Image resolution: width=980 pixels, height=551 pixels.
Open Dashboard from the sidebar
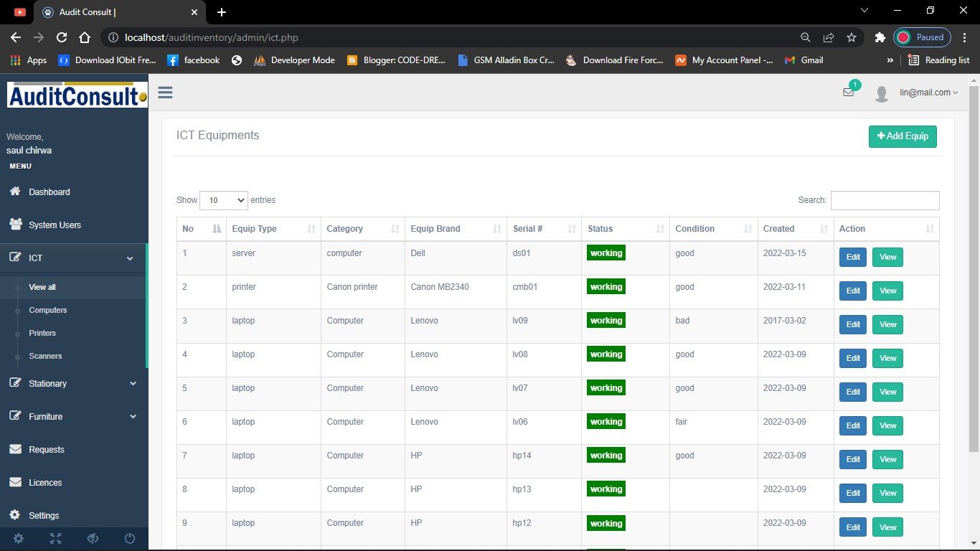pyautogui.click(x=49, y=192)
